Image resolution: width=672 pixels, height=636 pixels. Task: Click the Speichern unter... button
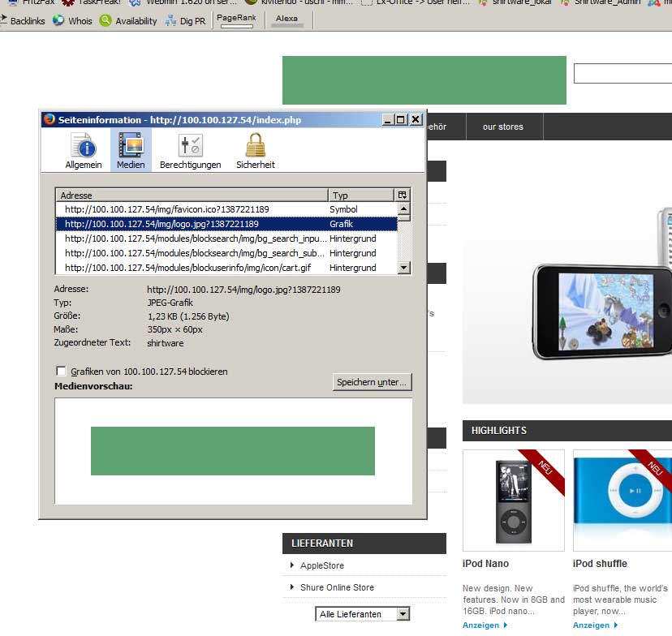(x=372, y=382)
